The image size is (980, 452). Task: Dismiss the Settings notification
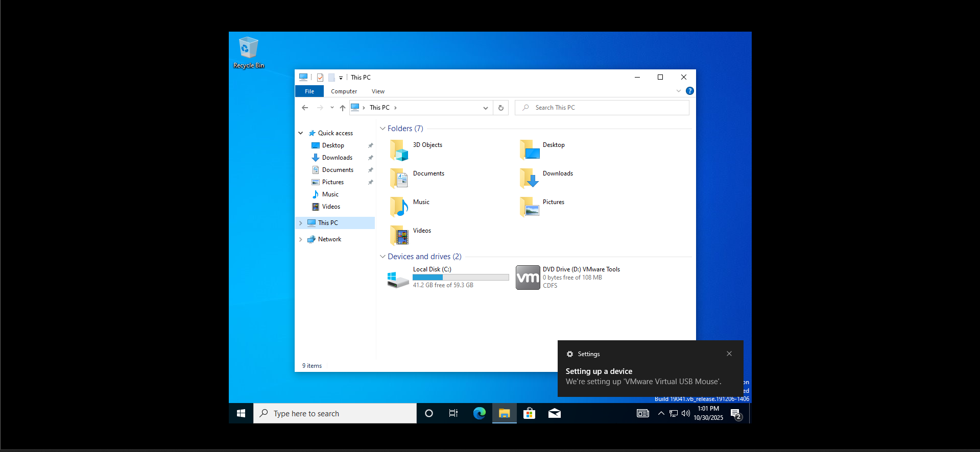[x=729, y=354]
